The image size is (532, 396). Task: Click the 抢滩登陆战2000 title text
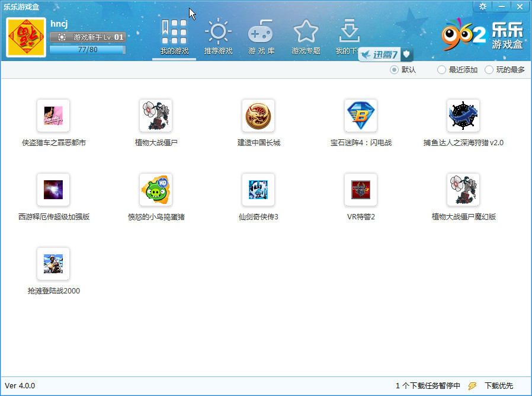[x=53, y=290]
